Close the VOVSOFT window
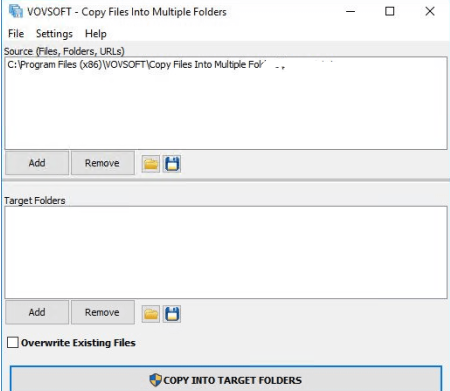Screen dimensions: 450x391 click(430, 12)
